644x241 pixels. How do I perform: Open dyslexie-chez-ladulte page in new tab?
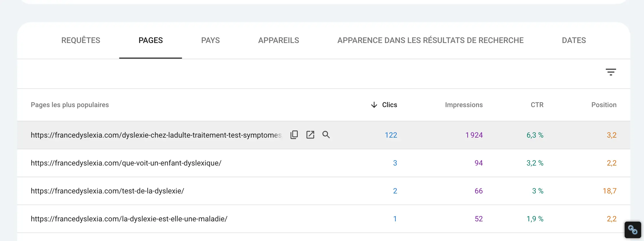310,135
